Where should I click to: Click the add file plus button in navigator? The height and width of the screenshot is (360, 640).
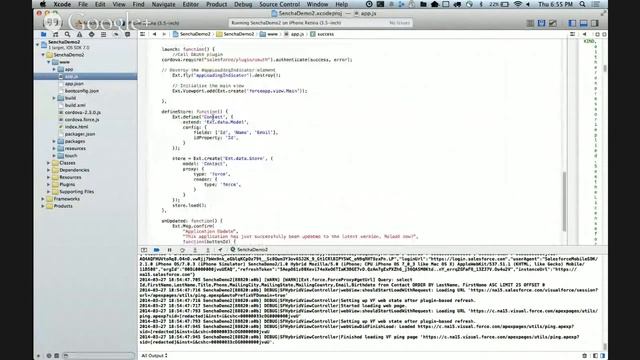[x=39, y=356]
